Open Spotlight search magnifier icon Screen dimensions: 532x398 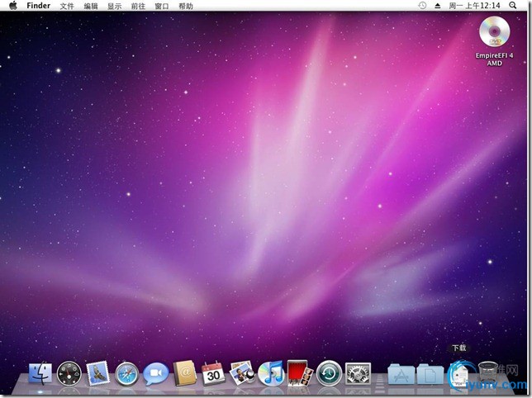(x=513, y=6)
